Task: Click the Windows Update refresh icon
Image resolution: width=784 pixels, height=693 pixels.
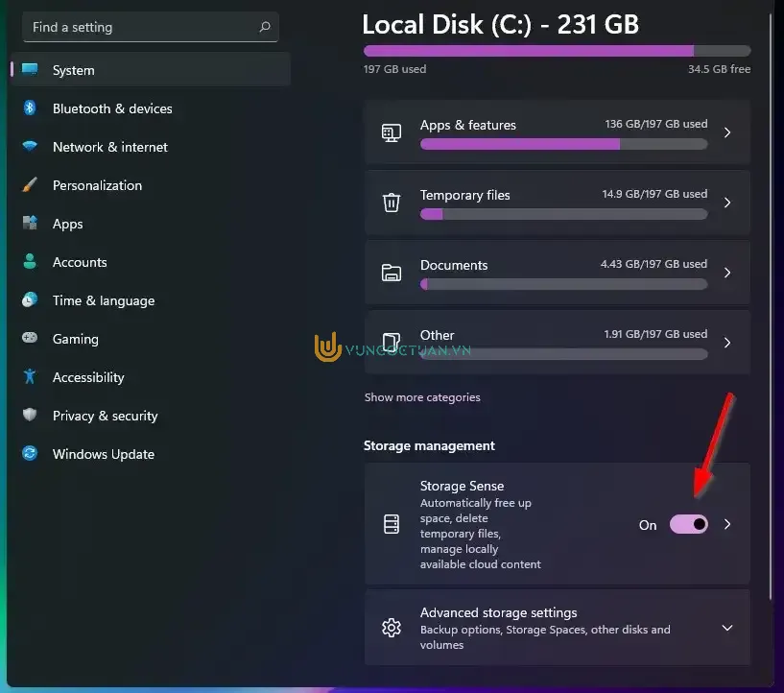Action: (30, 453)
